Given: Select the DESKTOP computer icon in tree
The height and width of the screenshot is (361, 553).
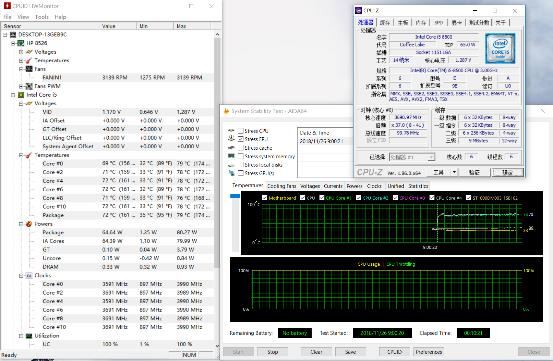Looking at the screenshot, I should tap(13, 35).
